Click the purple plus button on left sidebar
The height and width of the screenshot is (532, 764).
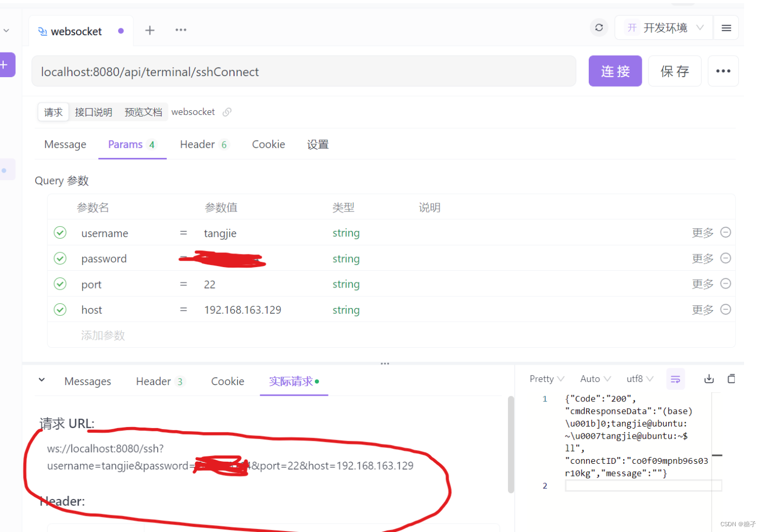click(6, 65)
